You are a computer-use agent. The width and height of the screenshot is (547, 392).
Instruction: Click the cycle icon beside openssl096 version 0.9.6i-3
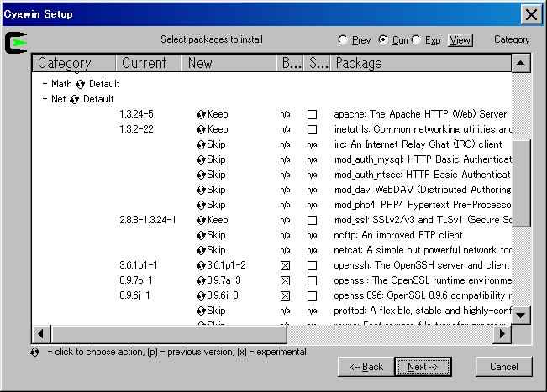[x=201, y=295]
